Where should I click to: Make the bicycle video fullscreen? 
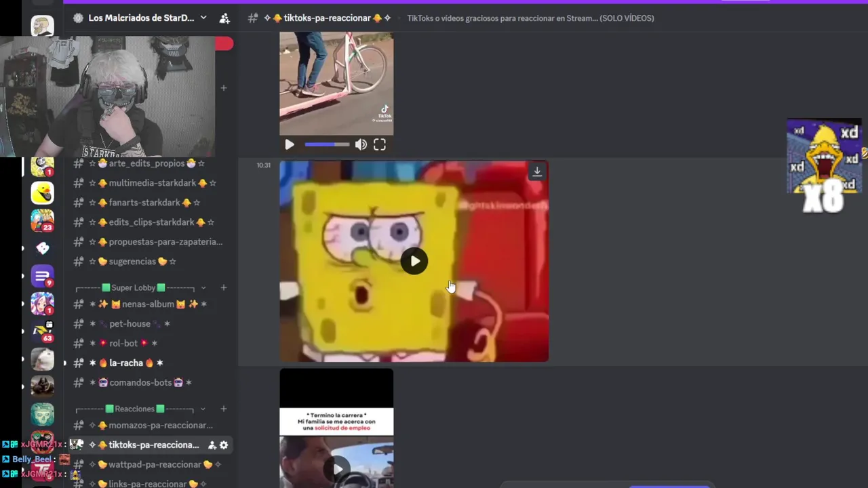tap(380, 144)
